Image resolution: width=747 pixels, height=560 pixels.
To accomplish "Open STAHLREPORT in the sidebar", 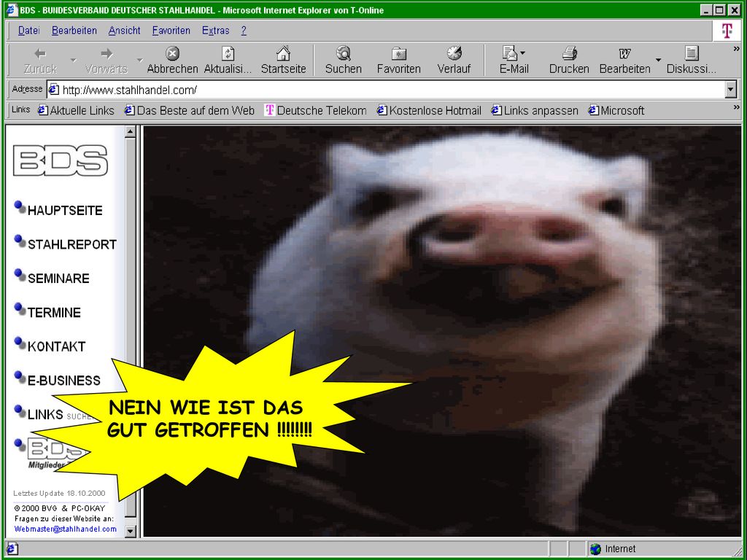I will pos(72,244).
